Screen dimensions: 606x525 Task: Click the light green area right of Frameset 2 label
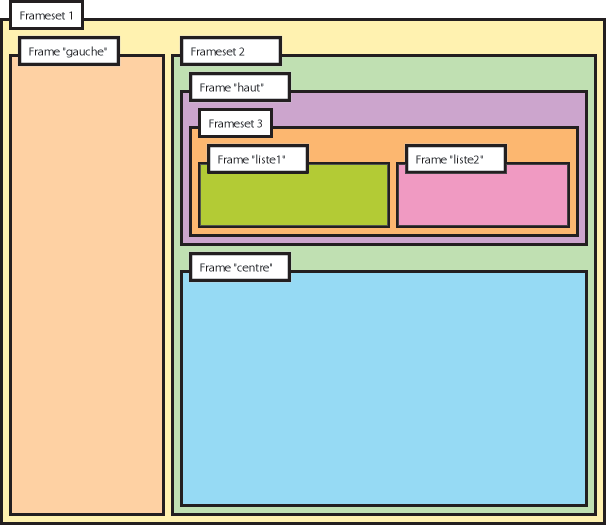(440, 72)
